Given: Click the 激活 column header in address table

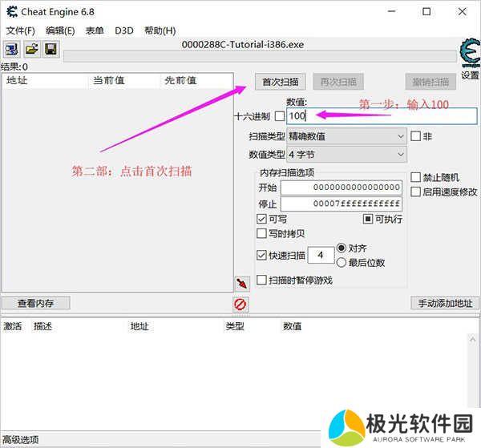Looking at the screenshot, I should click(13, 326).
